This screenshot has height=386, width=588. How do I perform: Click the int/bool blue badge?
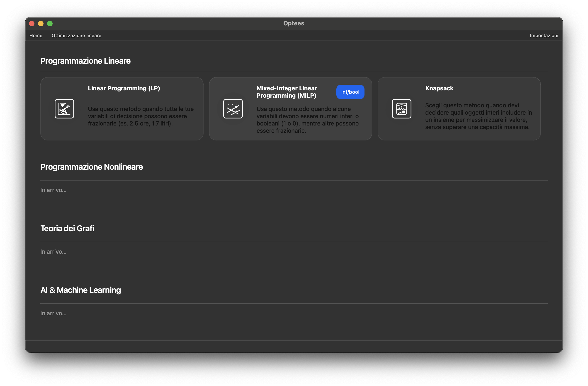coord(350,92)
